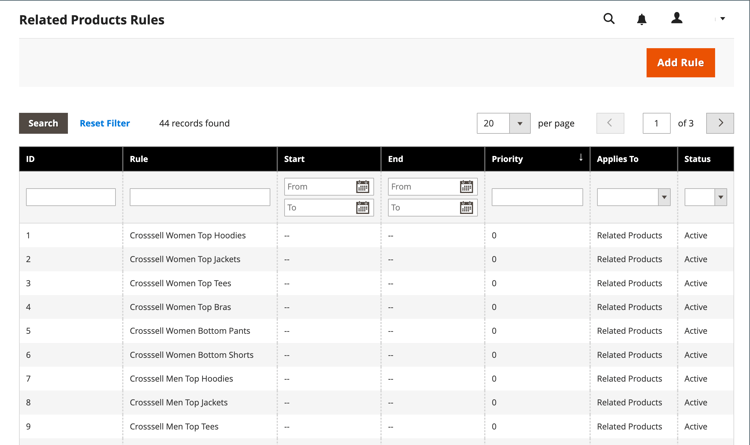Sort by the Start column header

point(329,159)
